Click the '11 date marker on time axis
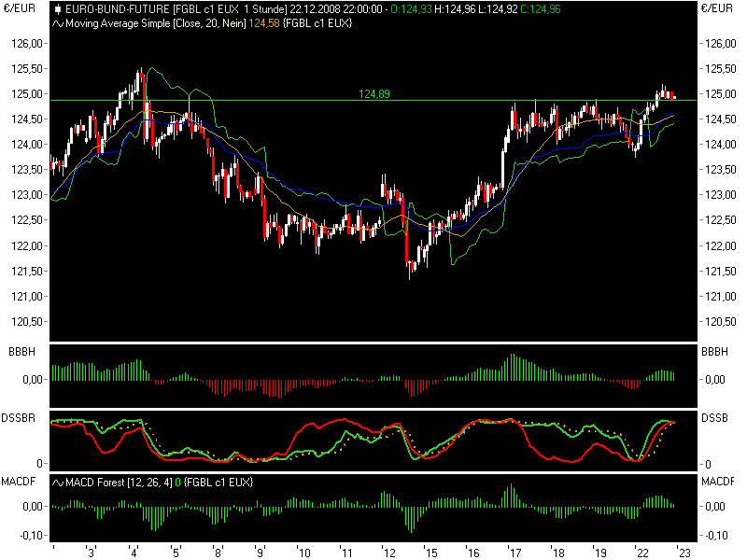 click(345, 553)
